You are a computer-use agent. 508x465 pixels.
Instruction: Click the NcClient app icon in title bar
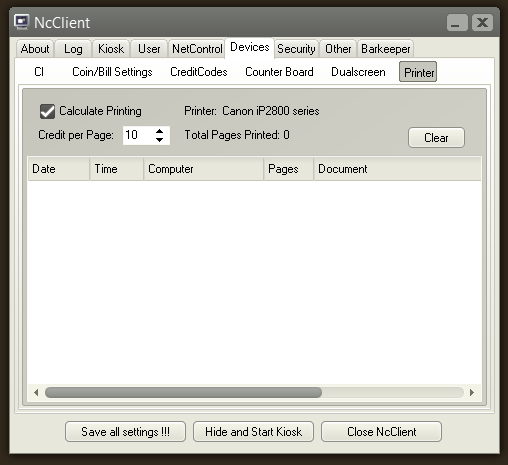(22, 22)
